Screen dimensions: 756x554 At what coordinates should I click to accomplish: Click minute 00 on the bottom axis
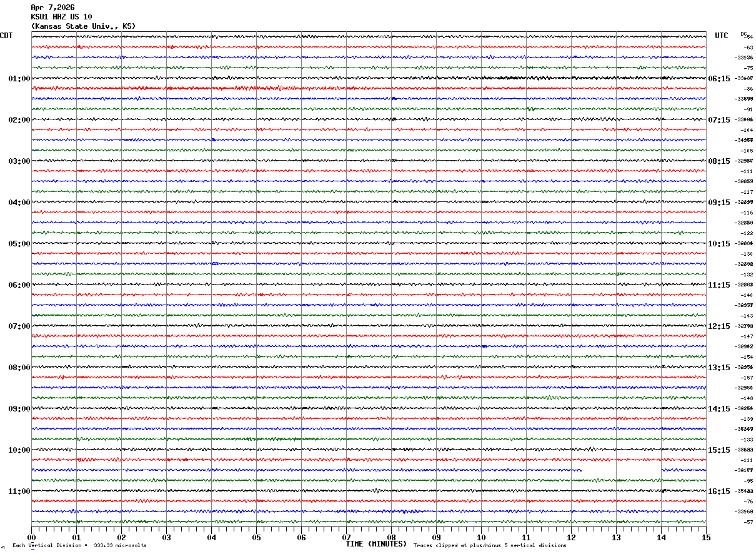32,537
